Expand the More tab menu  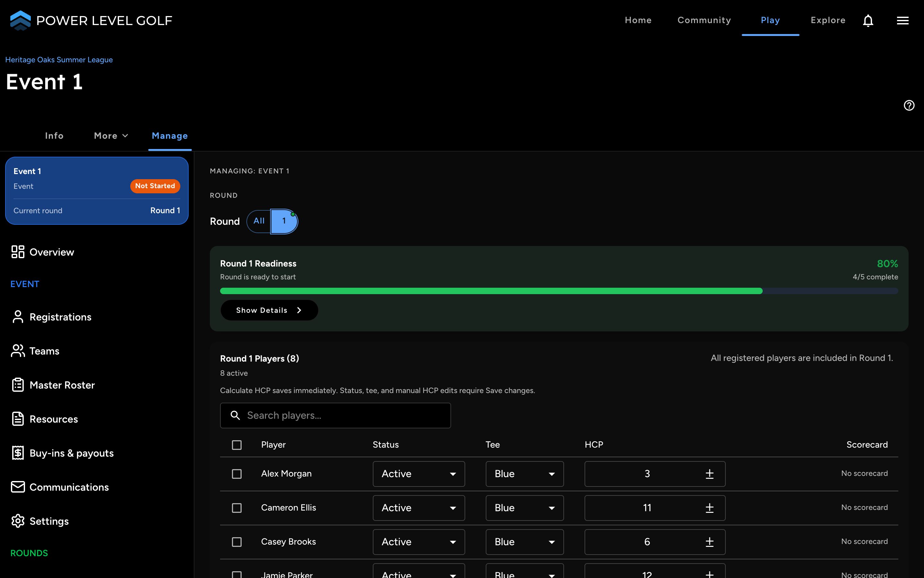[111, 136]
